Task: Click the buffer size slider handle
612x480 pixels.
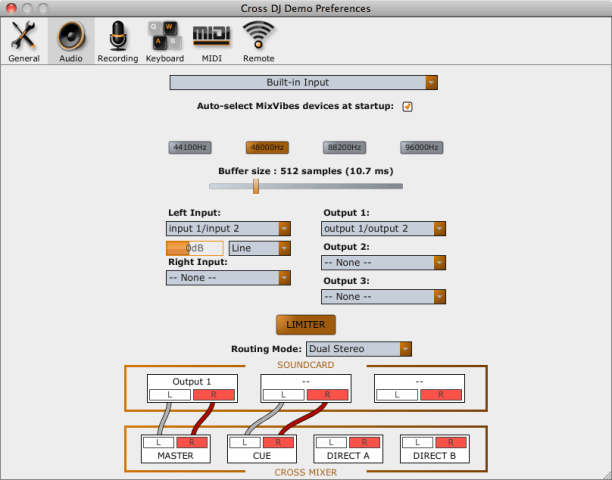Action: tap(256, 186)
